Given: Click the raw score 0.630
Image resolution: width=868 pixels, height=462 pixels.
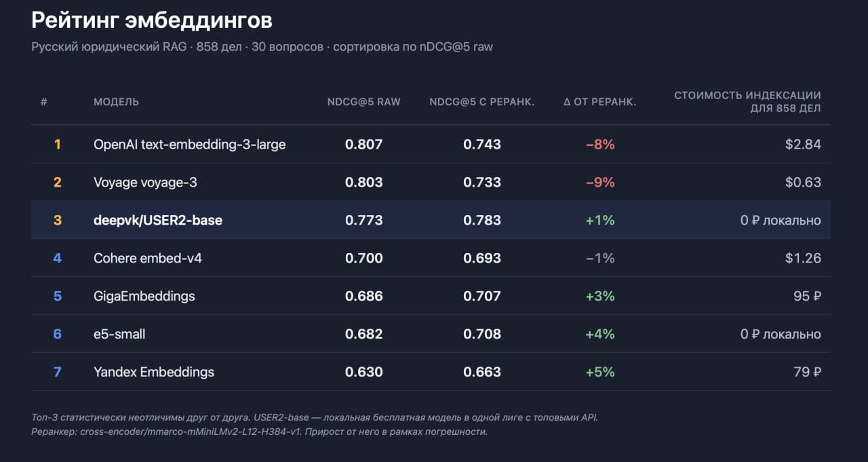Looking at the screenshot, I should (364, 372).
